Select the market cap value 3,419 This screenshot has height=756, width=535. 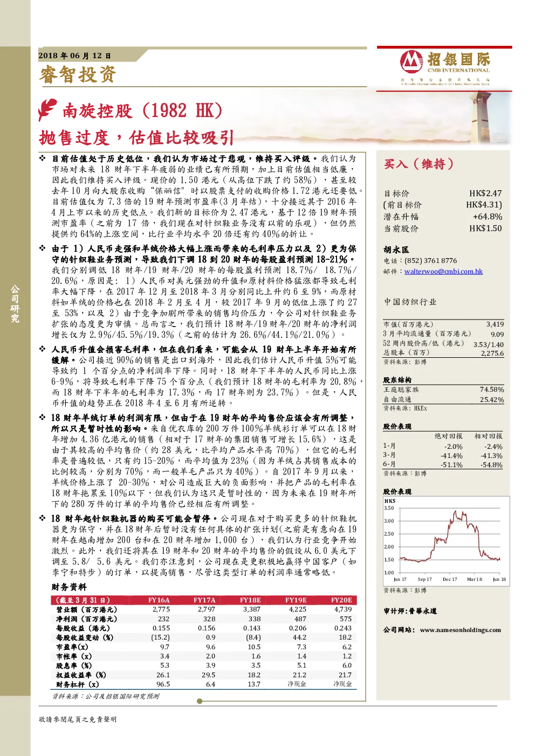pos(495,324)
